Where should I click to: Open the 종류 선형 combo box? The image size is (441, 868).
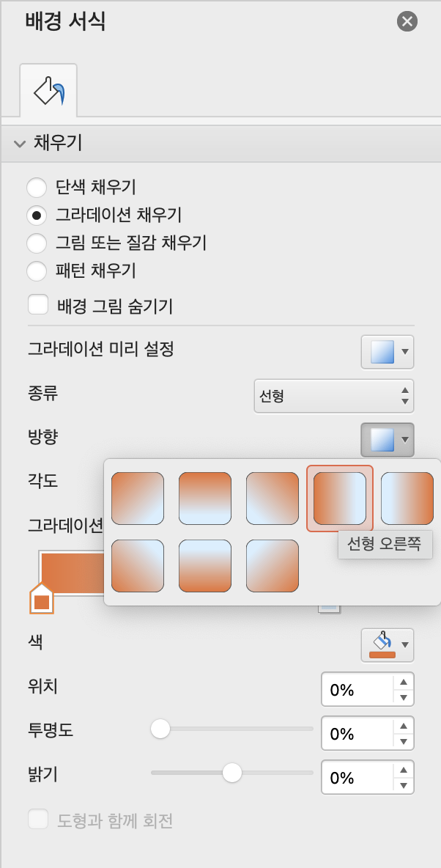333,396
